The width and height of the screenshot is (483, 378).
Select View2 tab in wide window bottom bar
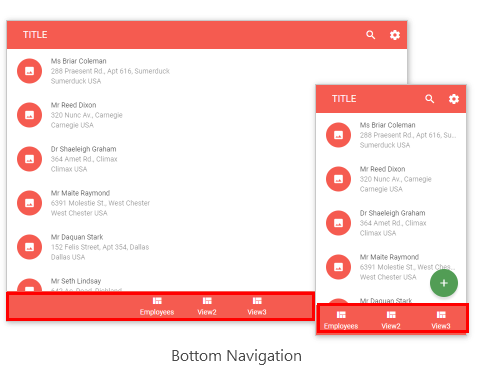click(207, 307)
